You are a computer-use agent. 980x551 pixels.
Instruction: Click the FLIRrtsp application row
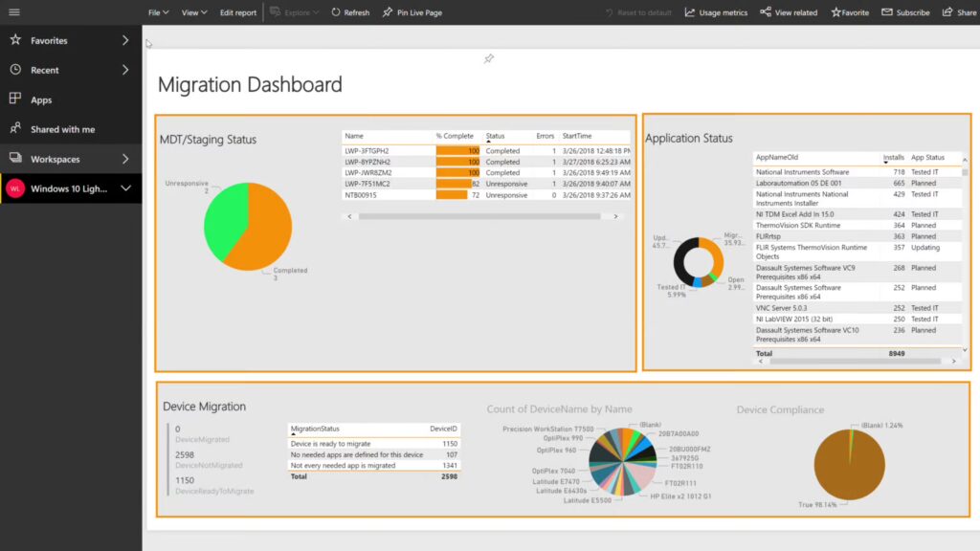point(857,237)
